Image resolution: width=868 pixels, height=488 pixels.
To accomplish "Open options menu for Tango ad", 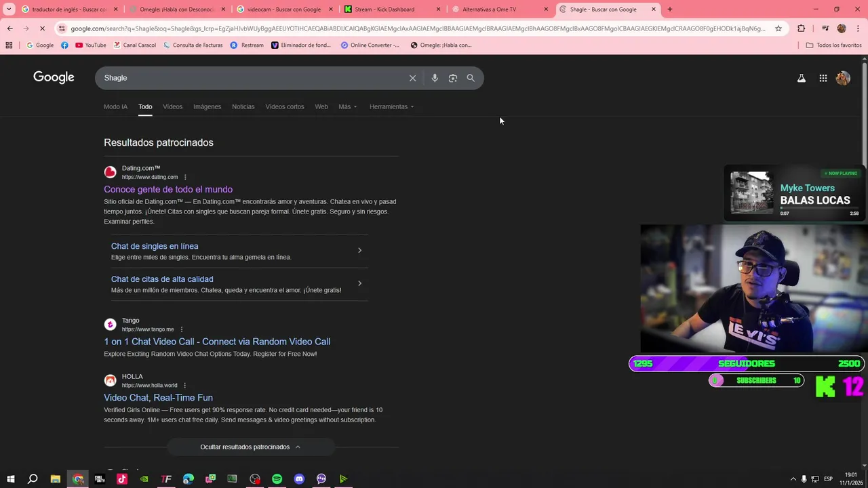I will [181, 329].
